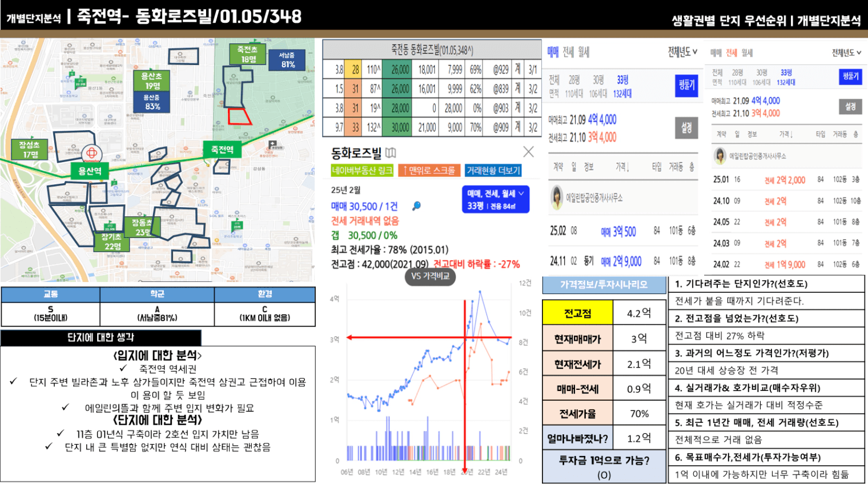
Task: Click the 교통 column header
Action: coord(51,295)
